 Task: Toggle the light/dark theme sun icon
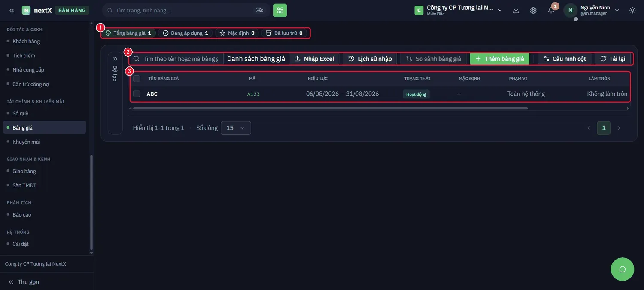tap(632, 10)
